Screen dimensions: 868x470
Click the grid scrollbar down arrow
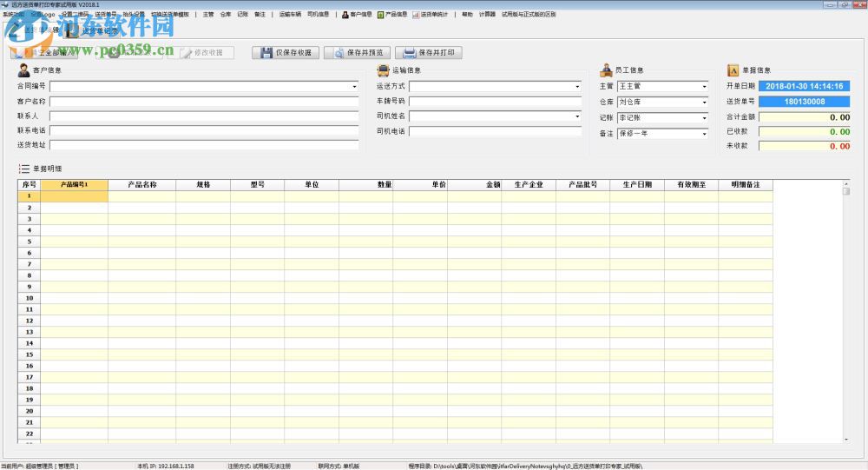click(845, 440)
